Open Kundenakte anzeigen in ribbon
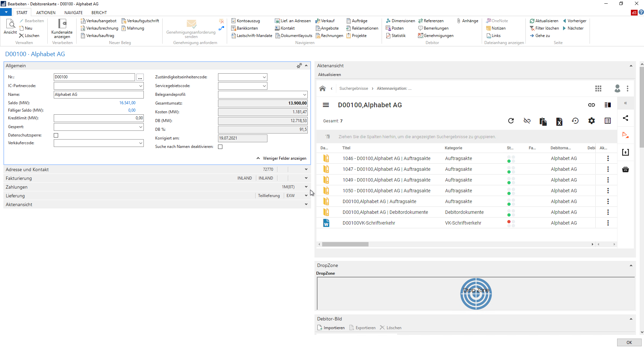The image size is (644, 349). pos(62,29)
